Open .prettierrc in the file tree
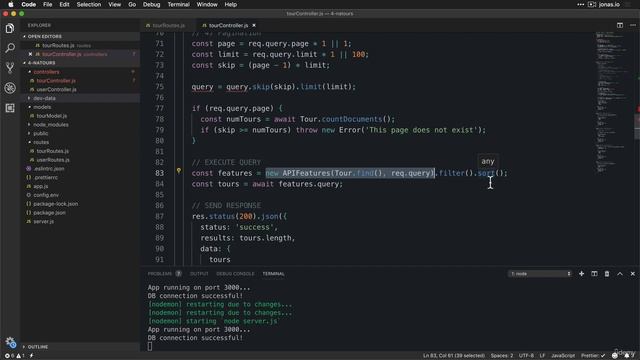Image resolution: width=640 pixels, height=360 pixels. [x=46, y=178]
